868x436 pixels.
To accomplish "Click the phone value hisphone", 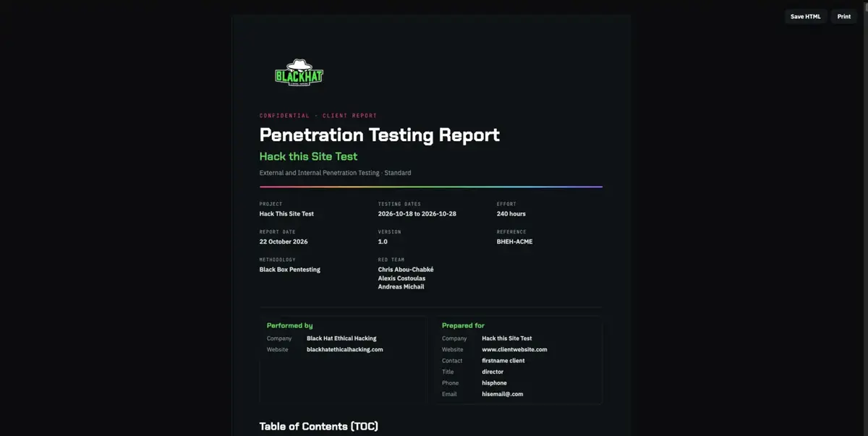I will point(494,383).
